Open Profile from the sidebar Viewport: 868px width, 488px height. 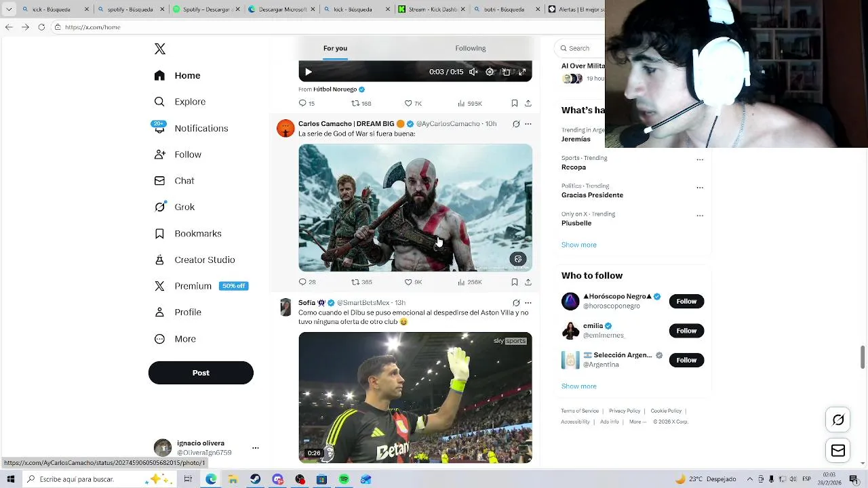coord(178,312)
